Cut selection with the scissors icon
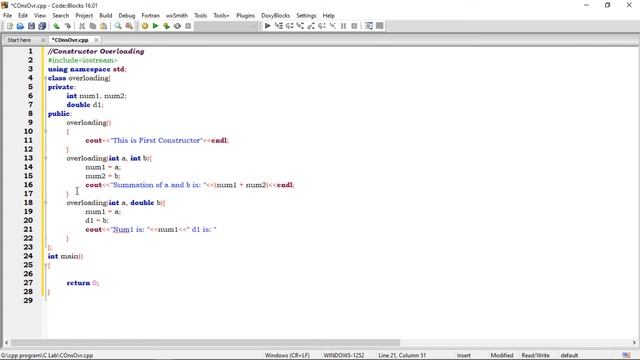 point(82,26)
